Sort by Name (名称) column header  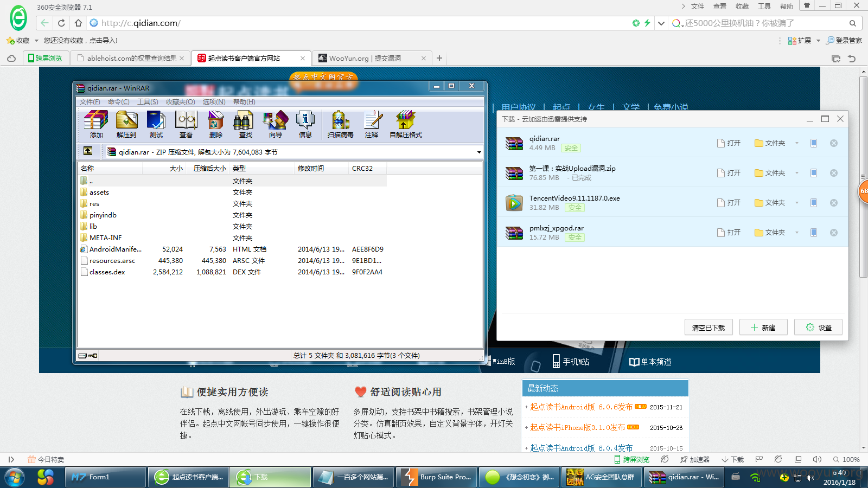[x=110, y=169]
